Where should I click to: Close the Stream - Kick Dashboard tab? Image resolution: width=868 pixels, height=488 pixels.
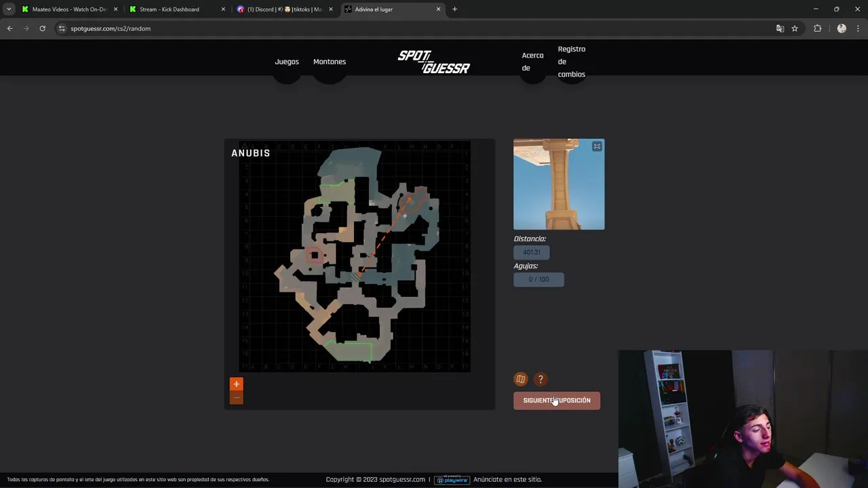(x=223, y=9)
